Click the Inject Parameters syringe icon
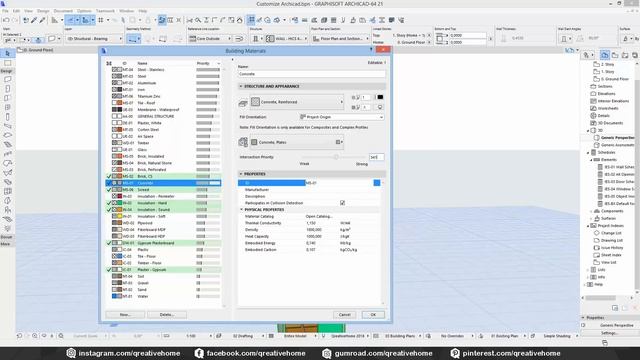This screenshot has height=360, width=640. coord(42,20)
